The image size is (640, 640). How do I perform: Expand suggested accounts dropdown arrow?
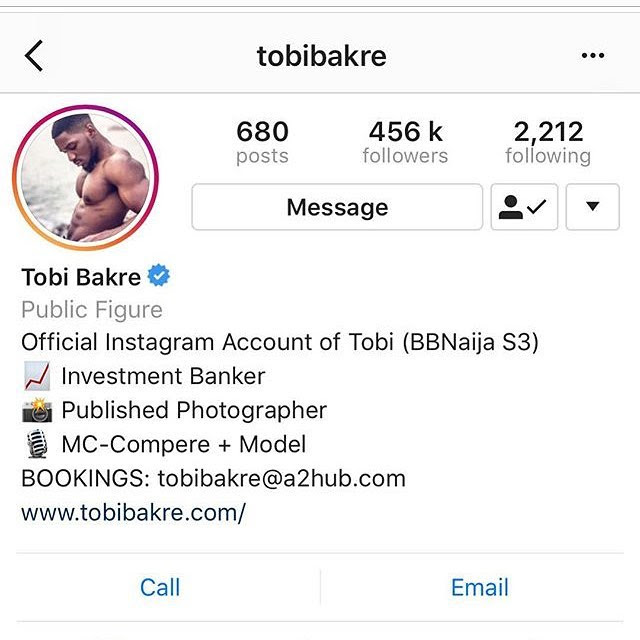(x=593, y=207)
